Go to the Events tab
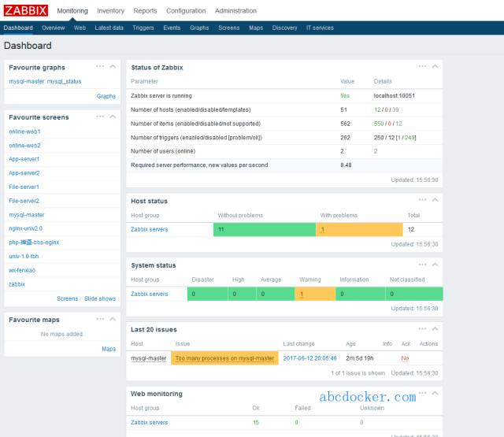The image size is (504, 437). point(172,28)
